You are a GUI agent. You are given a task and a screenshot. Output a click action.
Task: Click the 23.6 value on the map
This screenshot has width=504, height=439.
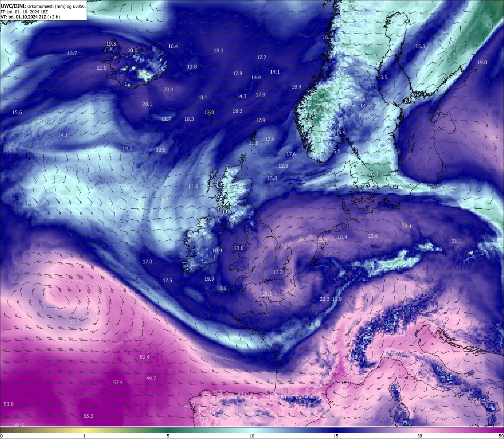point(373,236)
